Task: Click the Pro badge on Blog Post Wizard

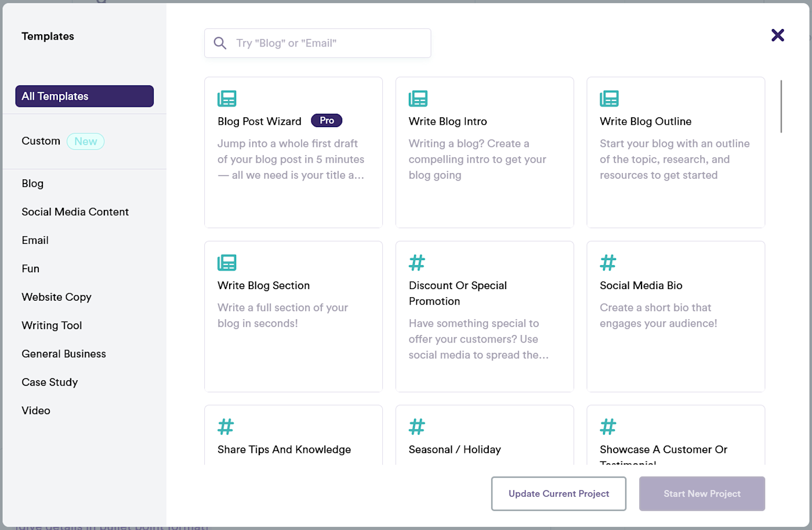Action: coord(327,120)
